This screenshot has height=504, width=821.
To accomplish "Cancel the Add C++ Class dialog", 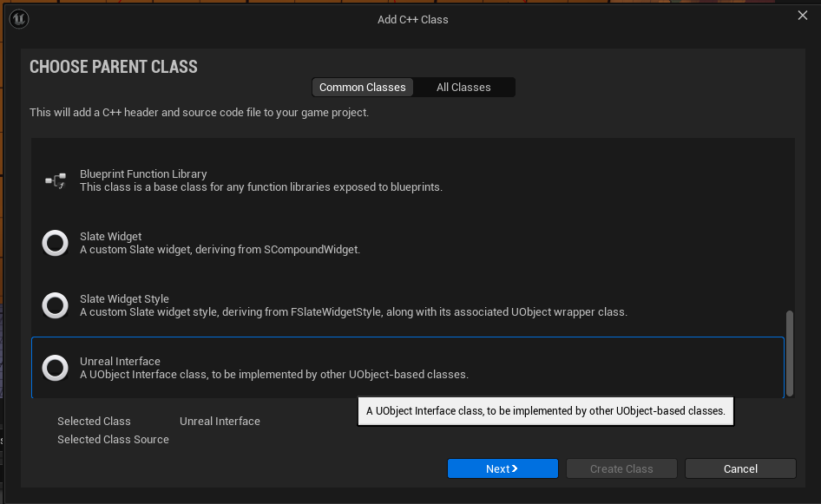I will (740, 469).
